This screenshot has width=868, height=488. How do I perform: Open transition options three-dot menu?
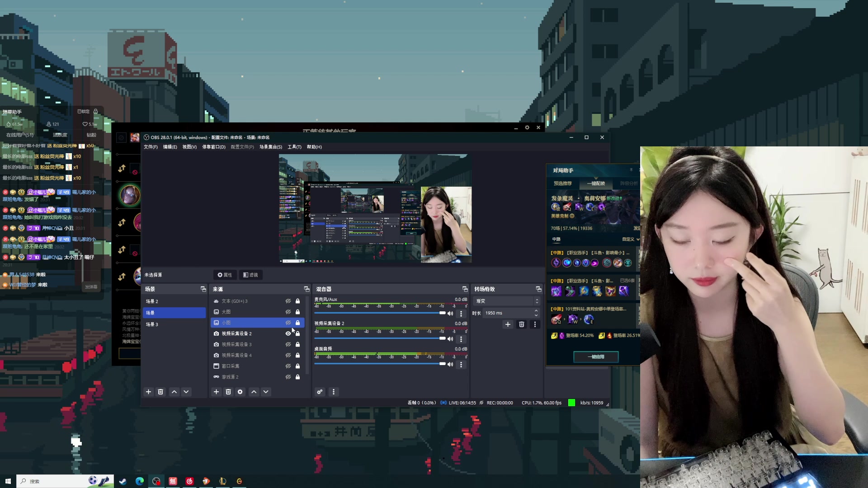point(535,324)
